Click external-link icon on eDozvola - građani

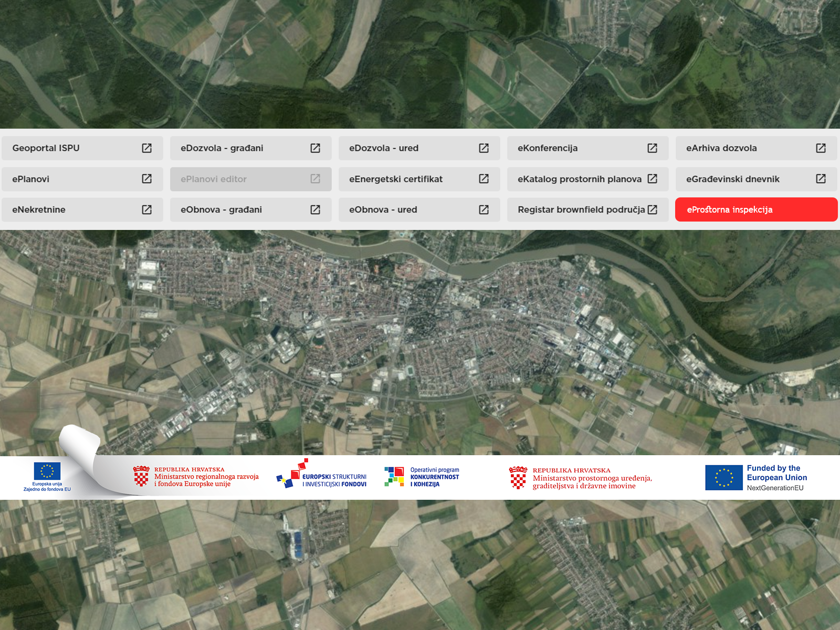[315, 148]
